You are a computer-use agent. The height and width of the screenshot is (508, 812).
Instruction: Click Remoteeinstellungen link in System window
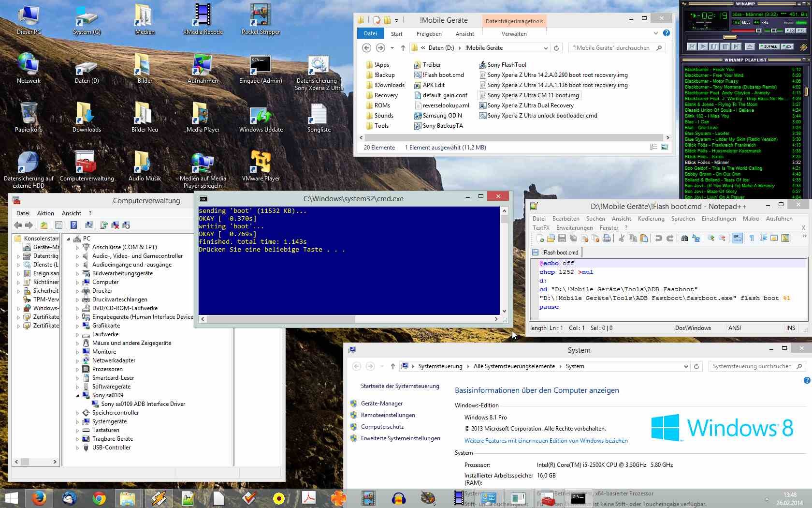coord(388,415)
